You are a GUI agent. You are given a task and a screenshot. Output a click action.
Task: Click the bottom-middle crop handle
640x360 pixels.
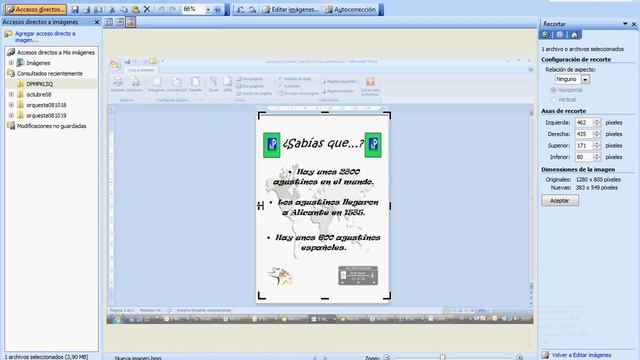tap(325, 298)
